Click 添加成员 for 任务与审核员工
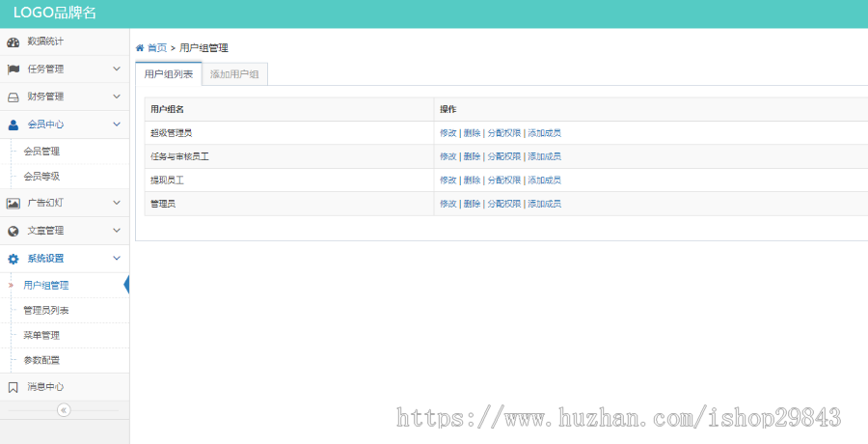868x444 pixels. [544, 157]
